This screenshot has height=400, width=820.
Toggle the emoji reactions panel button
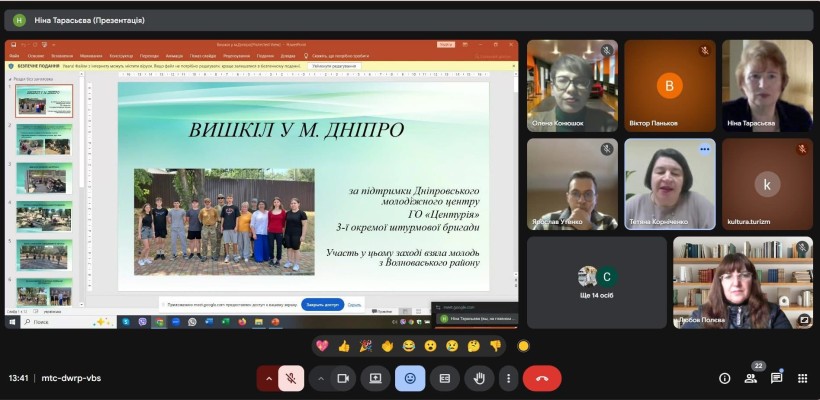pyautogui.click(x=410, y=379)
